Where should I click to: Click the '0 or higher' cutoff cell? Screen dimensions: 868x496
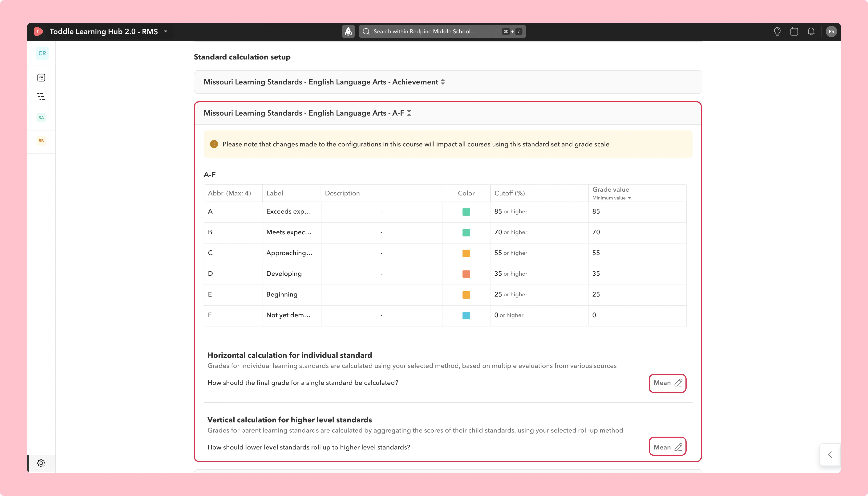539,315
